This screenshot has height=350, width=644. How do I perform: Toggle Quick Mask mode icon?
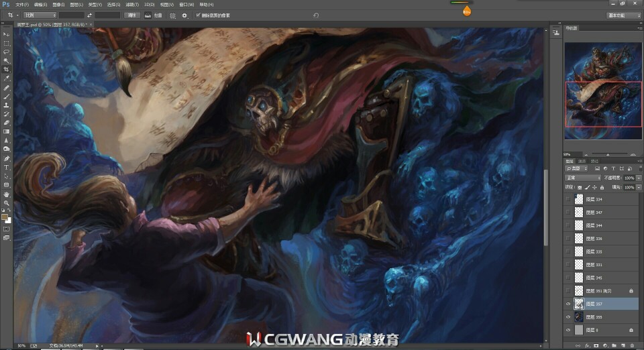6,229
